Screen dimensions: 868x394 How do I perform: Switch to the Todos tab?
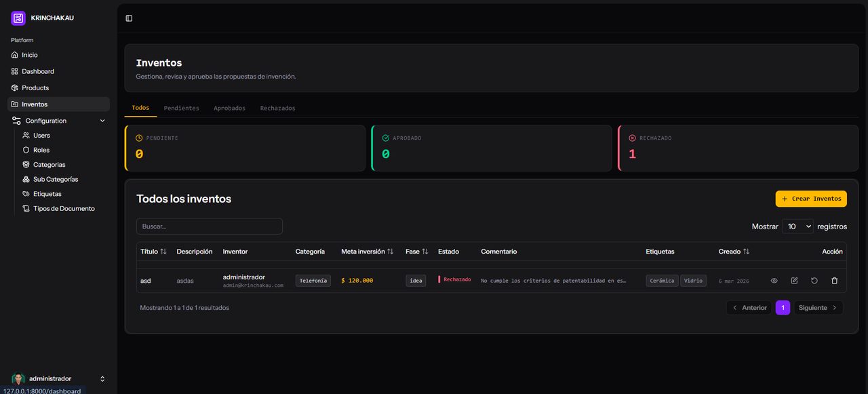point(140,108)
